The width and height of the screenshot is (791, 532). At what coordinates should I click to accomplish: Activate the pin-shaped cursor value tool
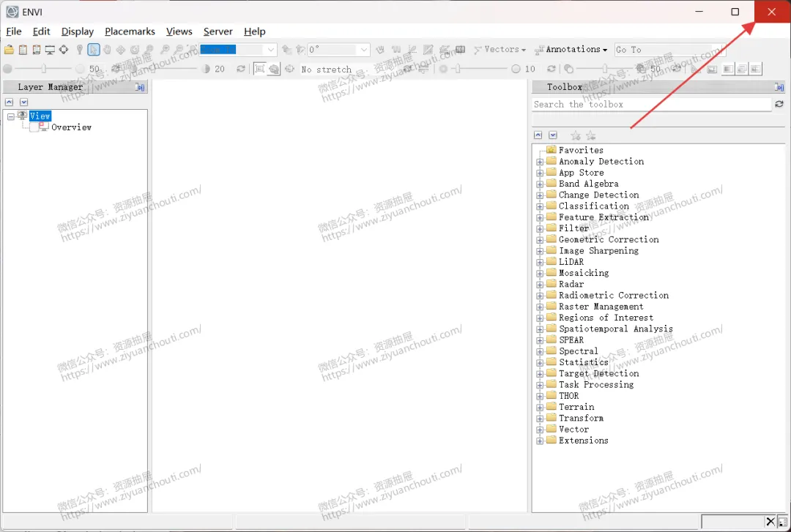click(79, 50)
